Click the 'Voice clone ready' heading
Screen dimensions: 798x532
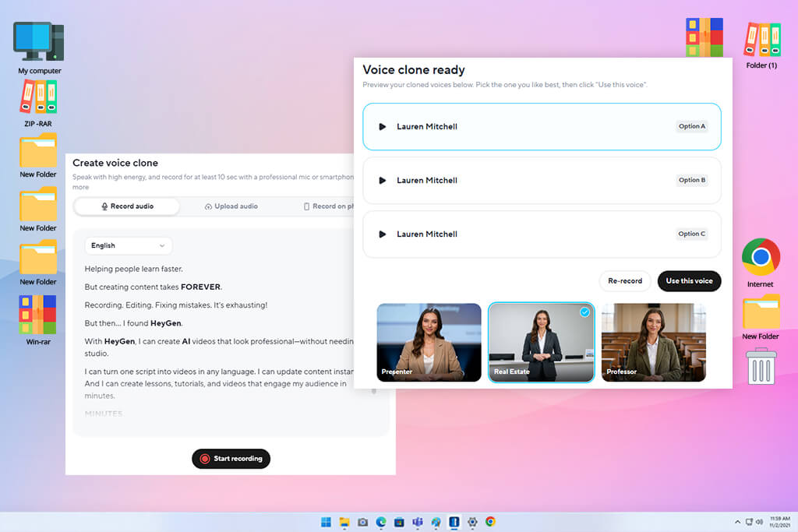[x=414, y=69]
